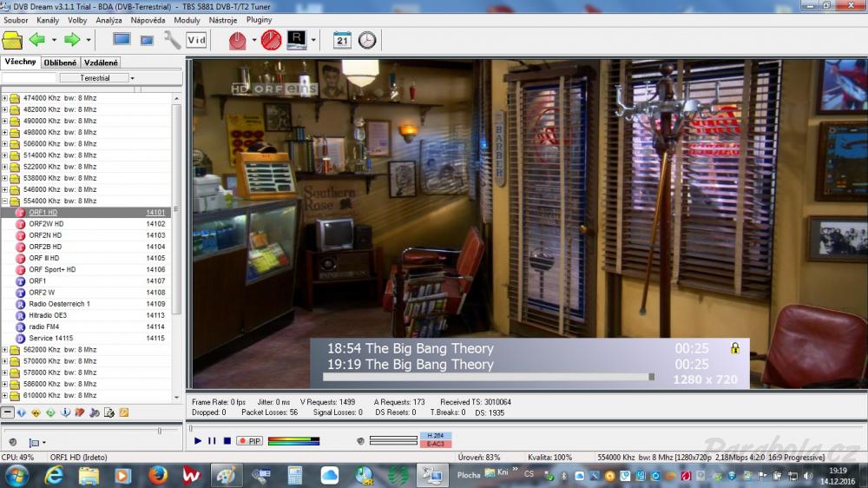Open Firefox from the Windows taskbar
868x488 pixels.
pyautogui.click(x=158, y=475)
